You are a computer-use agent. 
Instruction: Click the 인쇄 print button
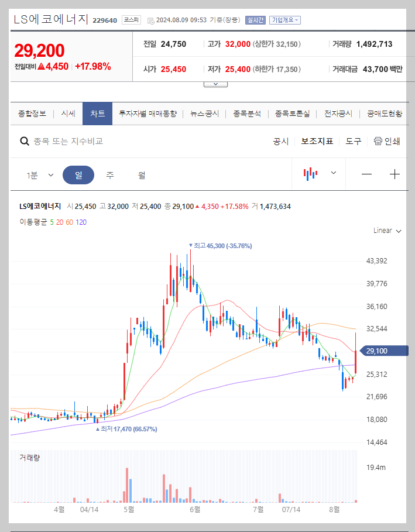pos(387,141)
